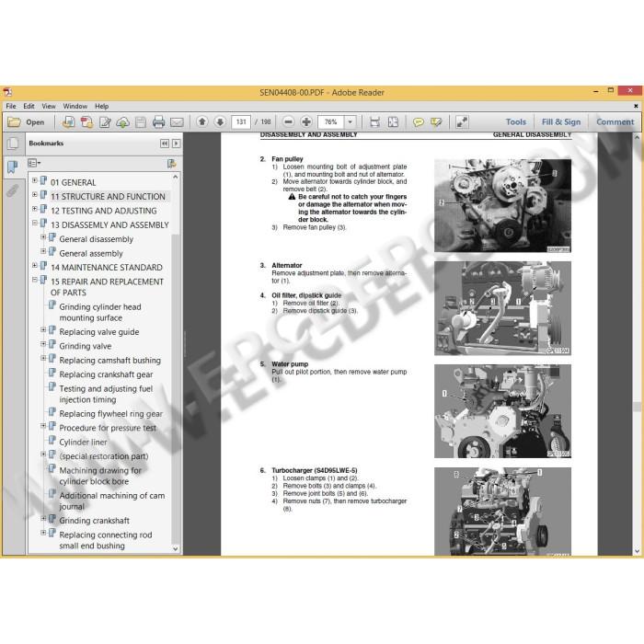
Task: Click the Open file folder icon
Action: pos(14,122)
